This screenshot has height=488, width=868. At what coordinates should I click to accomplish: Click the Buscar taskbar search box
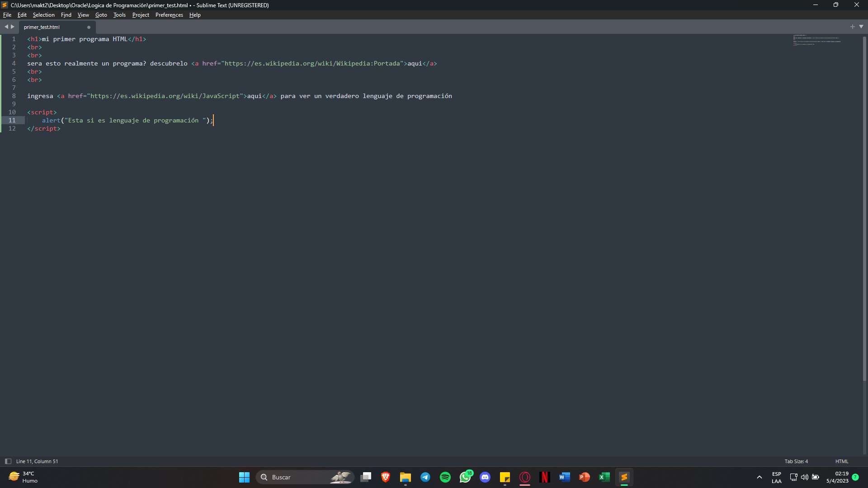pos(305,477)
